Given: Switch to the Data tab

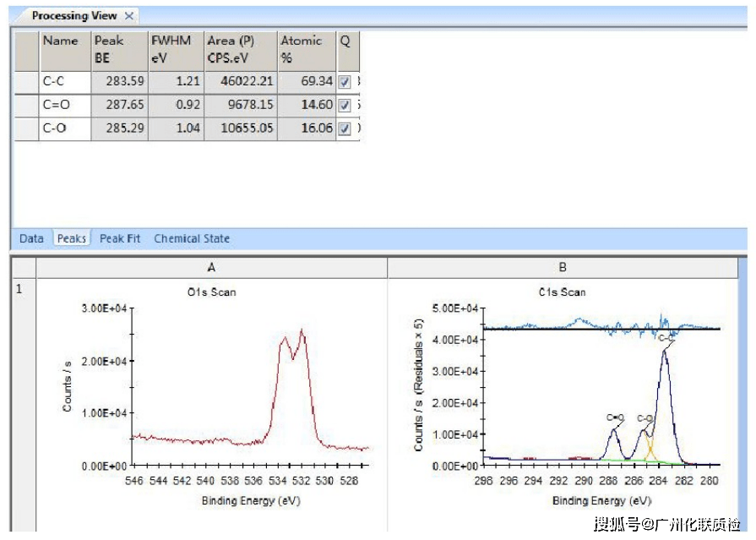Looking at the screenshot, I should tap(31, 238).
